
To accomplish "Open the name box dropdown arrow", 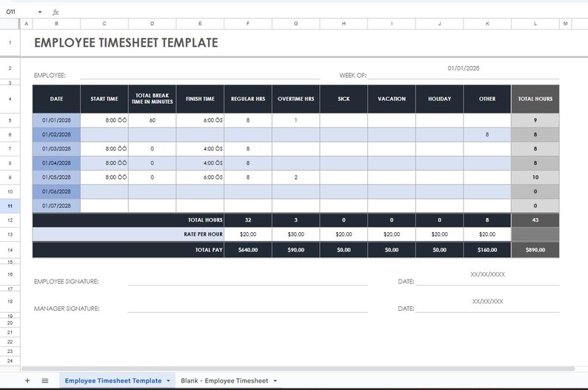I will [x=40, y=12].
